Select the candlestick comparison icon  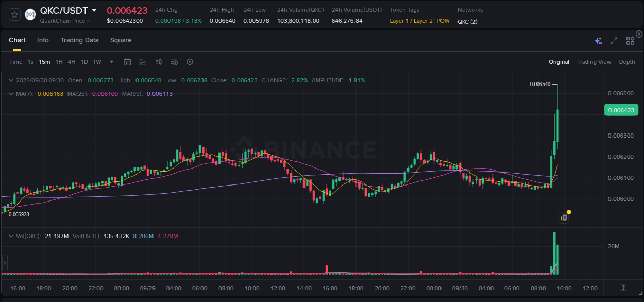(158, 61)
